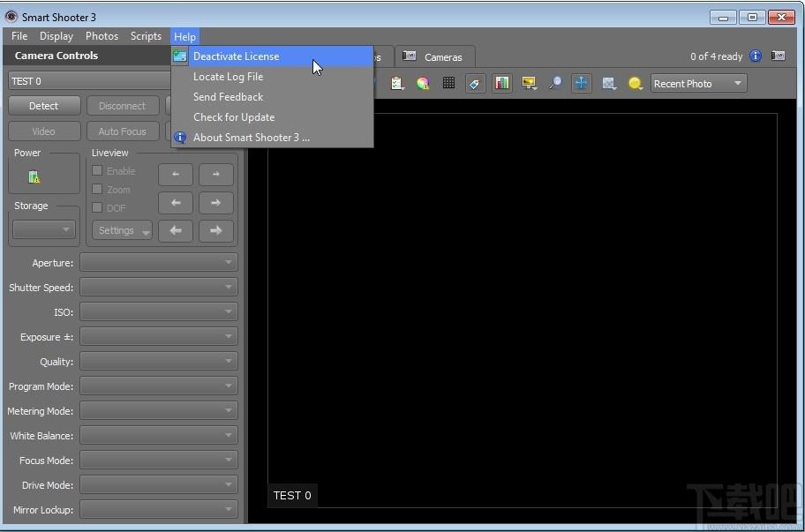
Task: Open the ISO dropdown
Action: 159,312
